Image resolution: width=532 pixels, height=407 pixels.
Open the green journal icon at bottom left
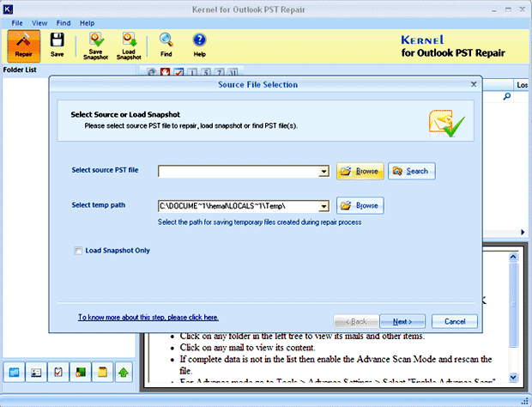[x=80, y=373]
